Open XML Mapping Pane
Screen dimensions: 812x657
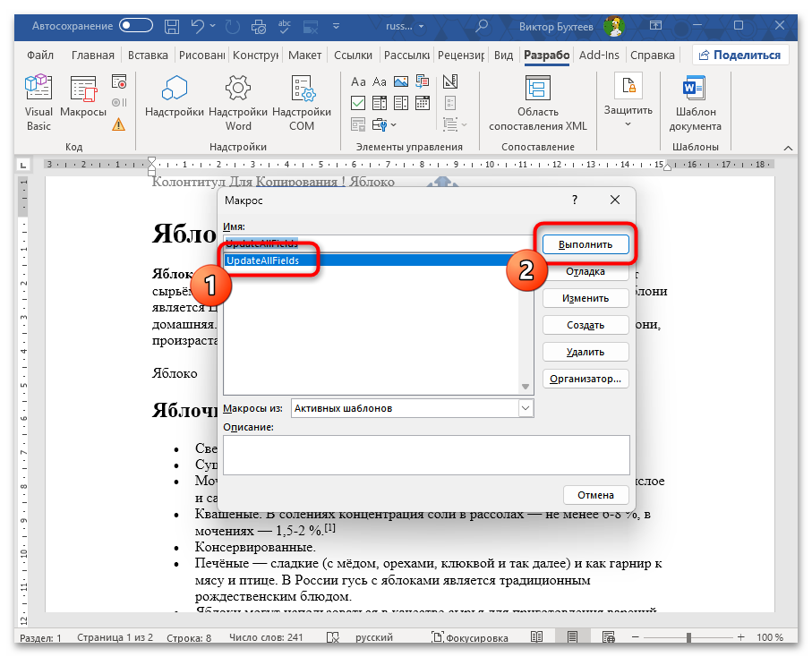coord(537,103)
